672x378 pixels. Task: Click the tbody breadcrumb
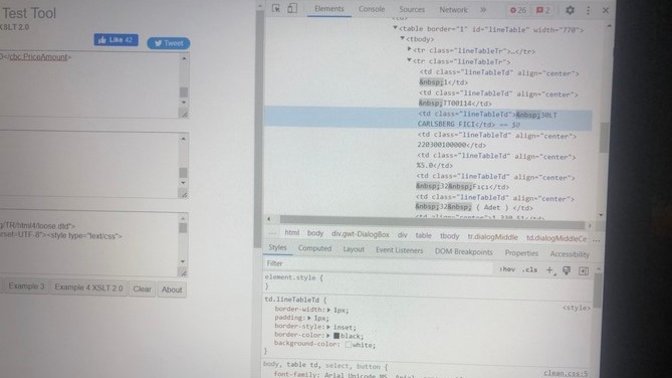(450, 236)
